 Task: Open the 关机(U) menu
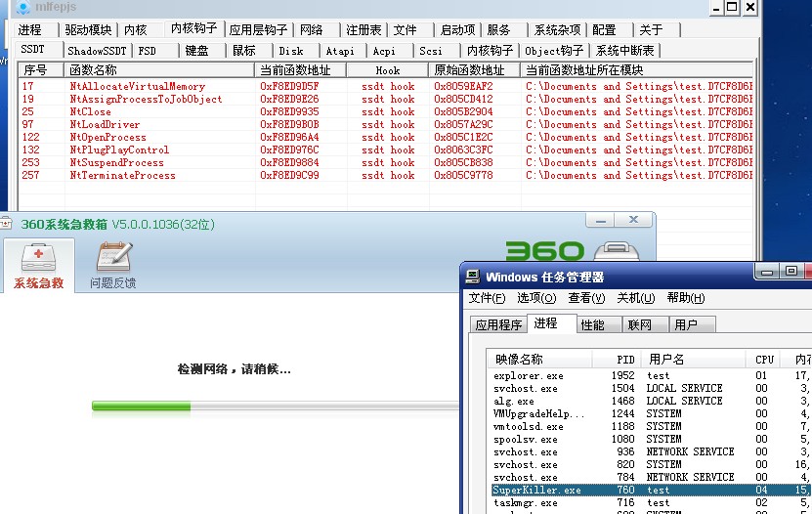point(636,298)
